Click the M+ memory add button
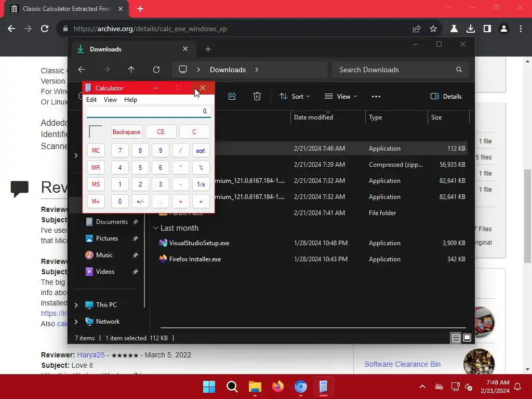 click(x=96, y=202)
